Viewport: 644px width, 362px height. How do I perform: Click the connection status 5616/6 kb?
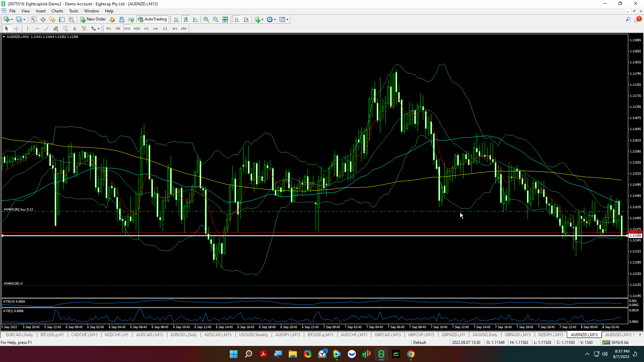click(x=616, y=343)
